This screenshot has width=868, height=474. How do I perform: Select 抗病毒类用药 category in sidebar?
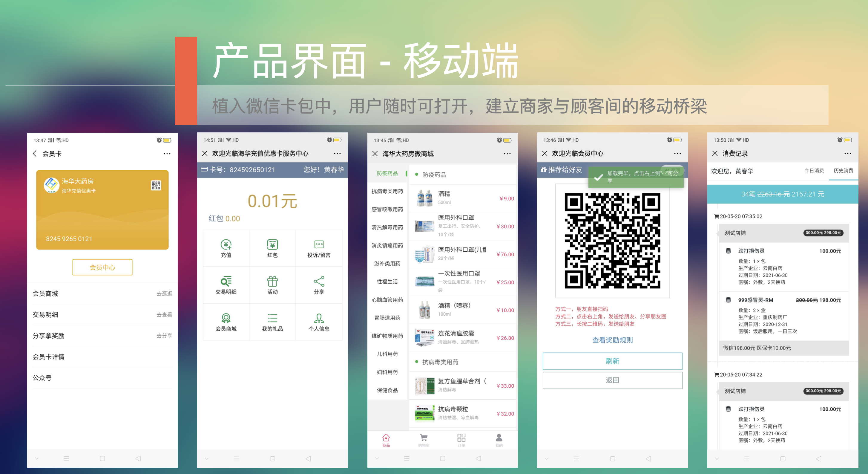click(387, 192)
